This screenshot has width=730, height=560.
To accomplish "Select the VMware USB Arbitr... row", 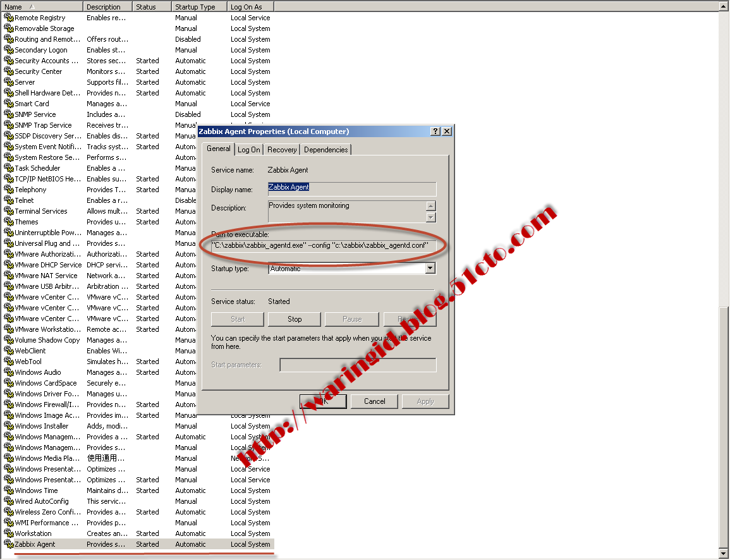I will (100, 286).
